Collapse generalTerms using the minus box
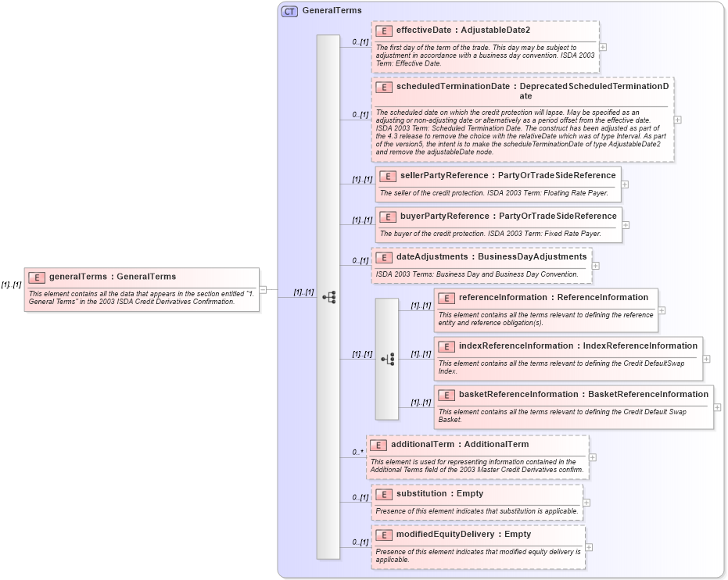This screenshot has height=580, width=728. pyautogui.click(x=264, y=289)
